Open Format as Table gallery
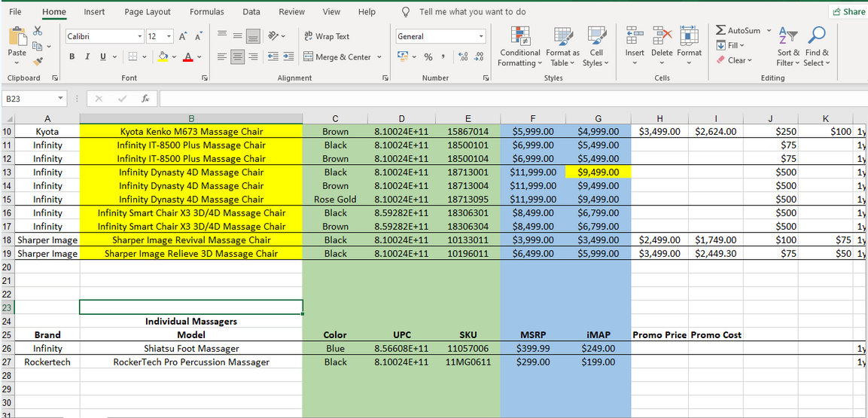868x418 pixels. (x=563, y=47)
